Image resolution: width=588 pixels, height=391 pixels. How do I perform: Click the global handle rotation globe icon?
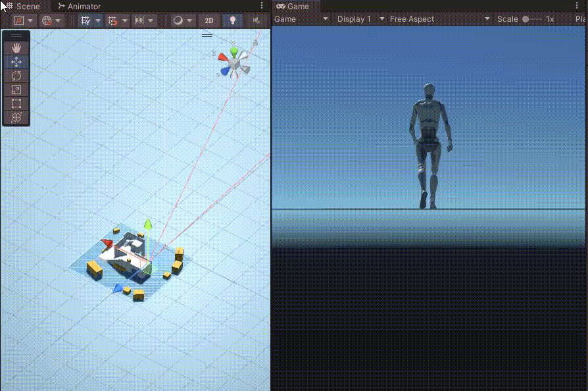(x=47, y=20)
